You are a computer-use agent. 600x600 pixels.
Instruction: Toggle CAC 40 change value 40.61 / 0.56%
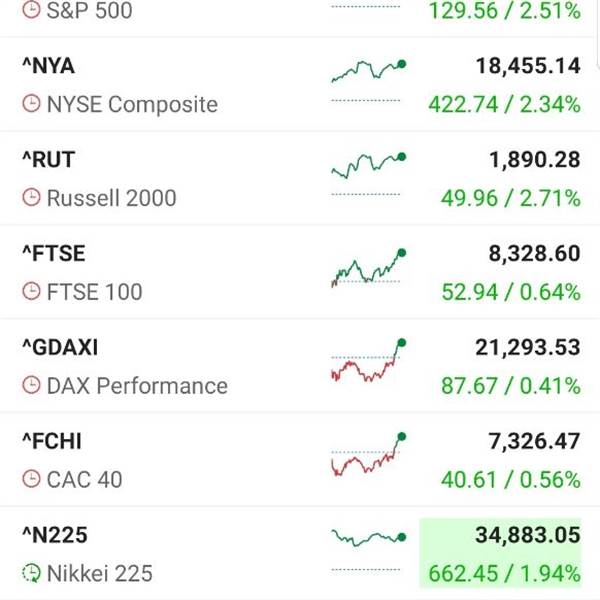[511, 479]
